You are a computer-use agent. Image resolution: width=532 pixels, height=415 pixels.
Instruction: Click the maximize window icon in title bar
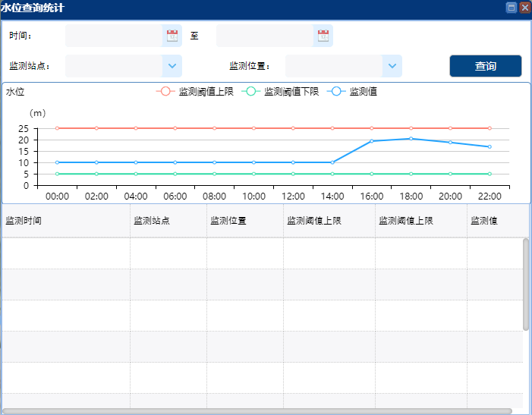click(x=512, y=7)
